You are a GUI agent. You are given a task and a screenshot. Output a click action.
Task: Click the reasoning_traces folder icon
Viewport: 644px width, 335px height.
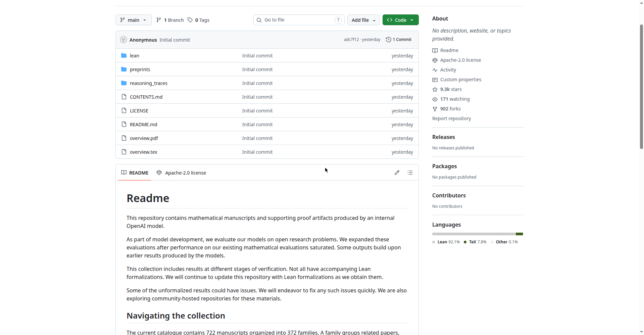[x=124, y=83]
